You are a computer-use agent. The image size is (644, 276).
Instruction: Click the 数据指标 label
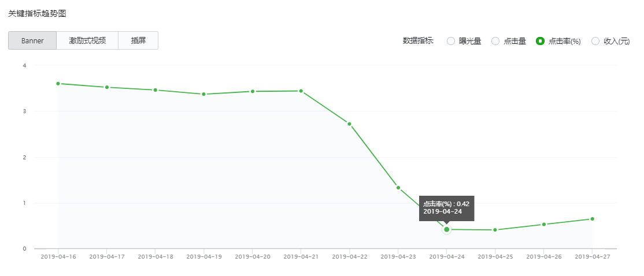coord(418,41)
